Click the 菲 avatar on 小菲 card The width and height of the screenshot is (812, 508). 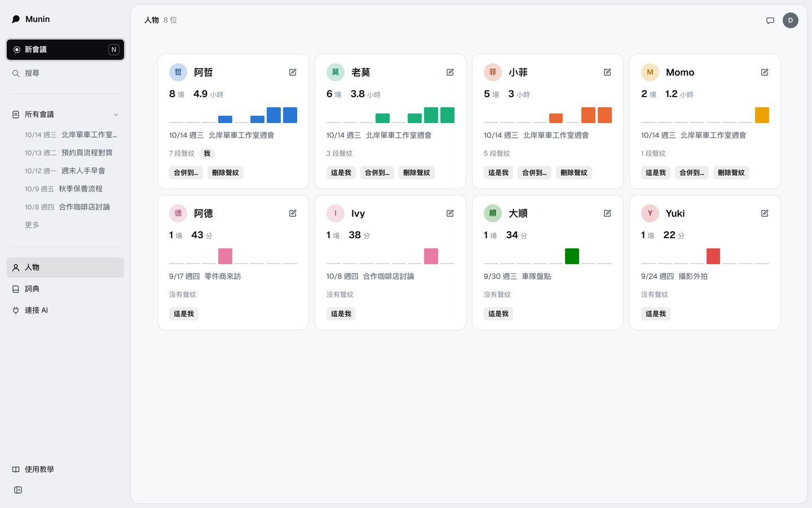coord(493,72)
